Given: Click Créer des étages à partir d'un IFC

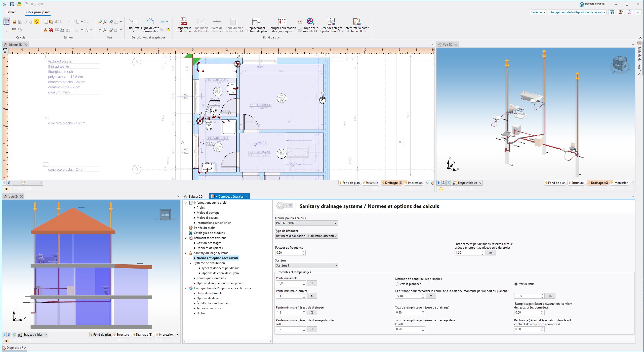Looking at the screenshot, I should pos(331,25).
